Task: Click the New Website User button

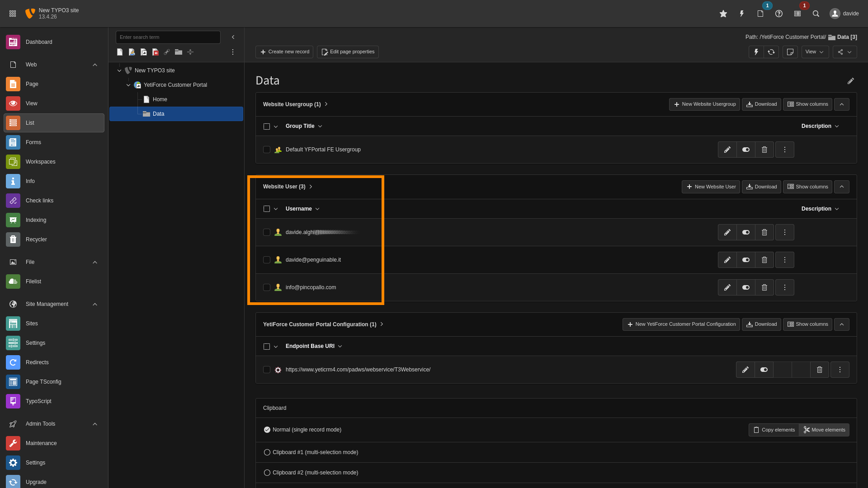Action: 711,187
